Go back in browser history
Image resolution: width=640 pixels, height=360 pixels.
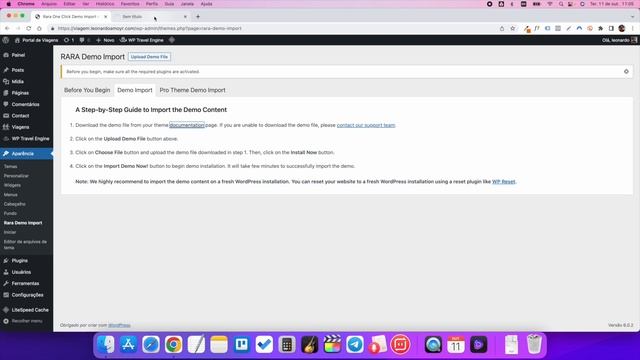pyautogui.click(x=7, y=29)
